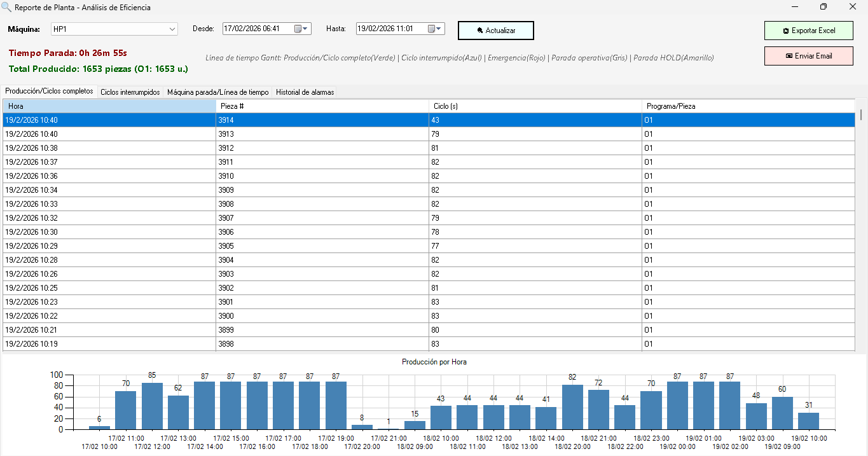The width and height of the screenshot is (868, 456).
Task: Click the chart bar with value 62
Action: (178, 412)
